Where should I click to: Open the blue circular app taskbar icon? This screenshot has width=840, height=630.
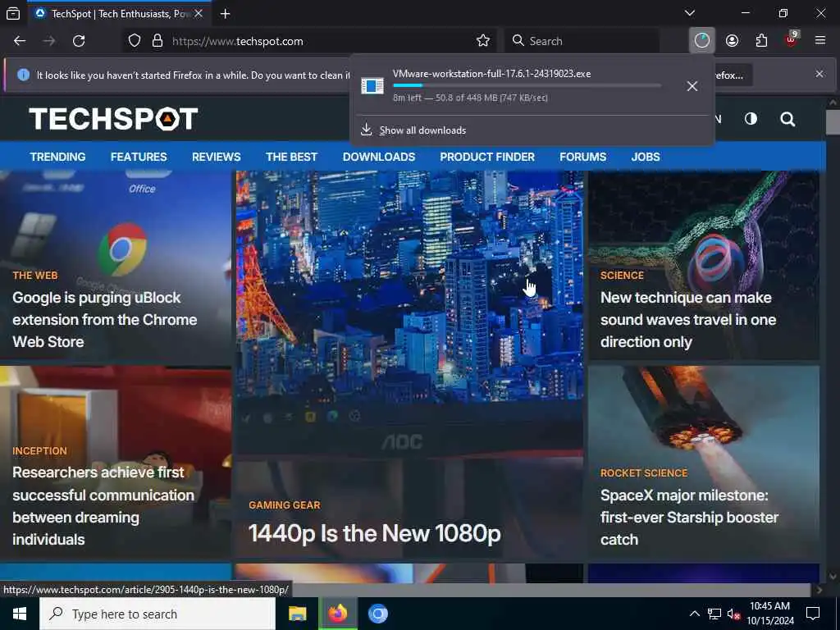(377, 614)
